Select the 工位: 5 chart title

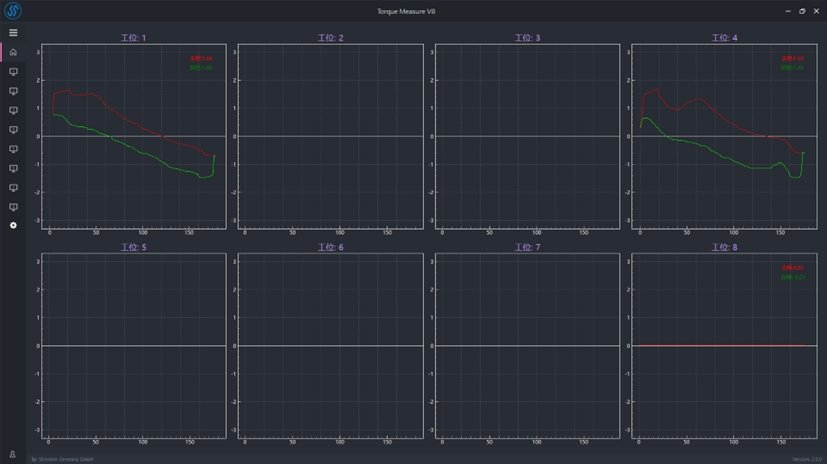(133, 247)
